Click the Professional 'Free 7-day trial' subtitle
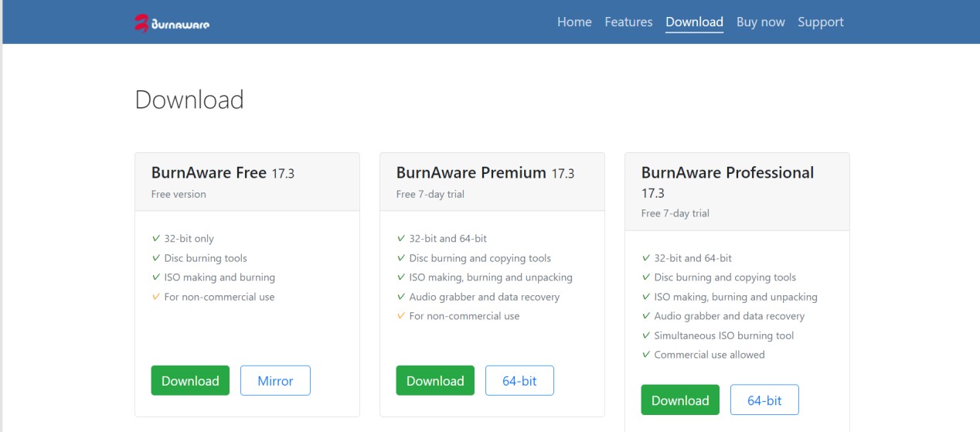 675,213
